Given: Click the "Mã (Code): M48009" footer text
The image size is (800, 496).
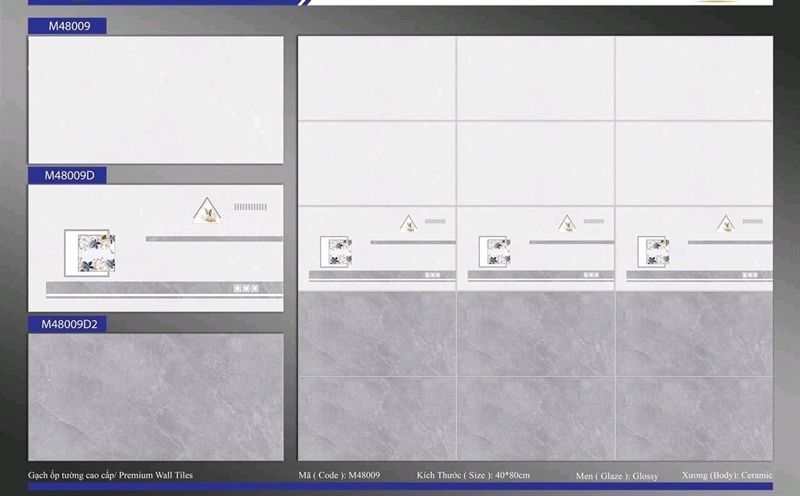Looking at the screenshot, I should pyautogui.click(x=339, y=475).
